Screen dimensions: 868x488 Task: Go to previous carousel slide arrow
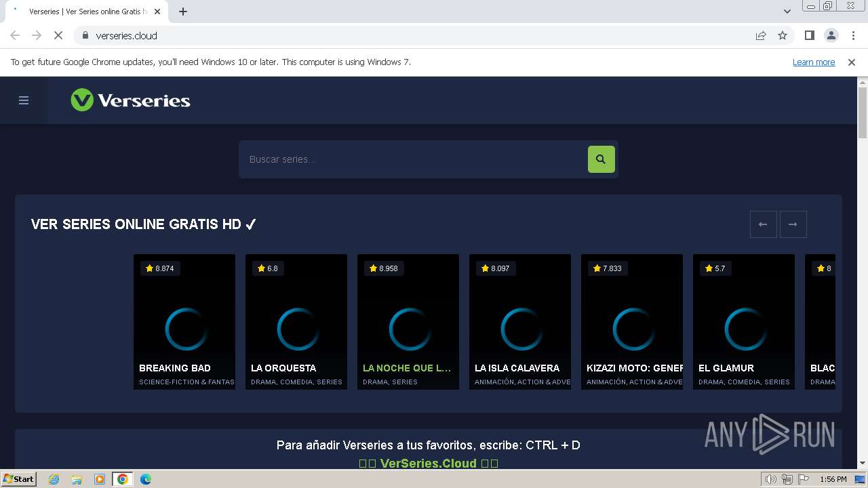tap(763, 224)
